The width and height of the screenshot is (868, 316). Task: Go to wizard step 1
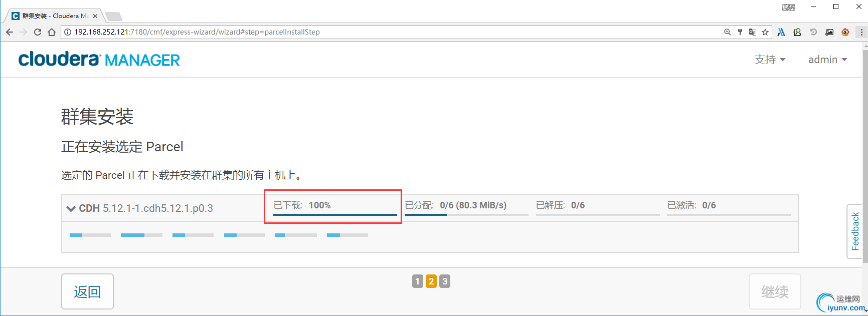[x=418, y=281]
